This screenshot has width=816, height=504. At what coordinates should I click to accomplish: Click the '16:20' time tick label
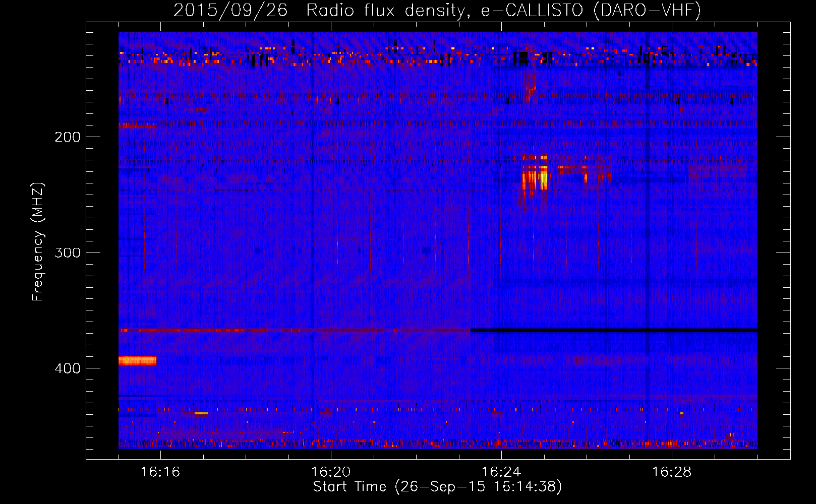[x=331, y=472]
